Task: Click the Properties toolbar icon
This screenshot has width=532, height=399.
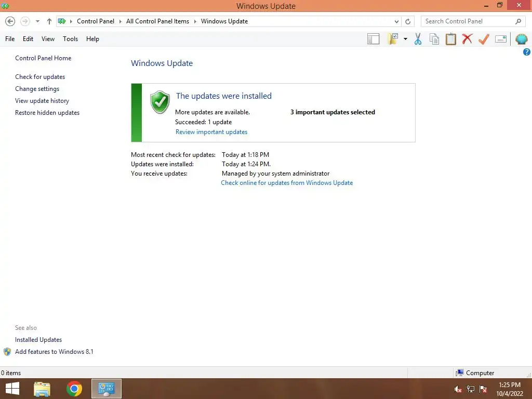Action: (x=501, y=39)
